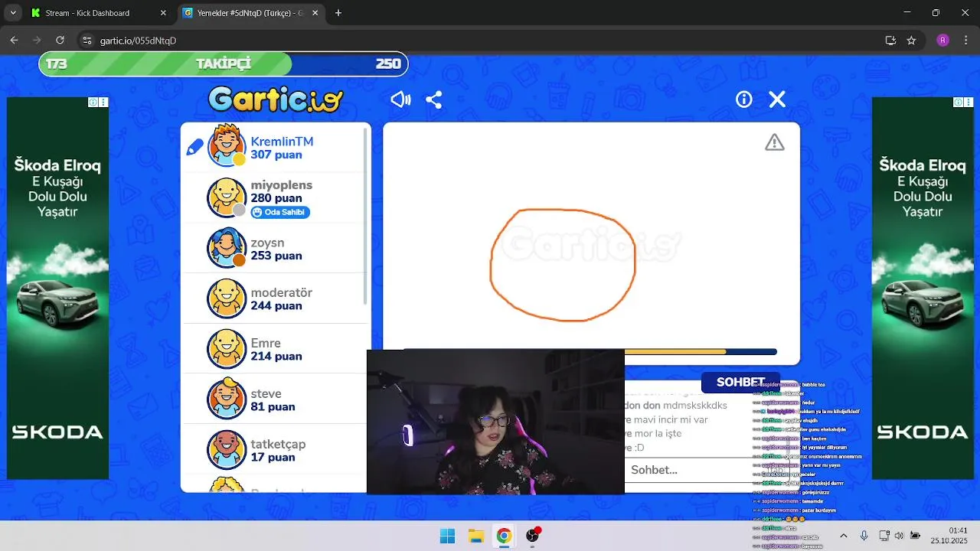Screen dimensions: 980x551
Task: Click the player list scrollbar
Action: point(365,218)
